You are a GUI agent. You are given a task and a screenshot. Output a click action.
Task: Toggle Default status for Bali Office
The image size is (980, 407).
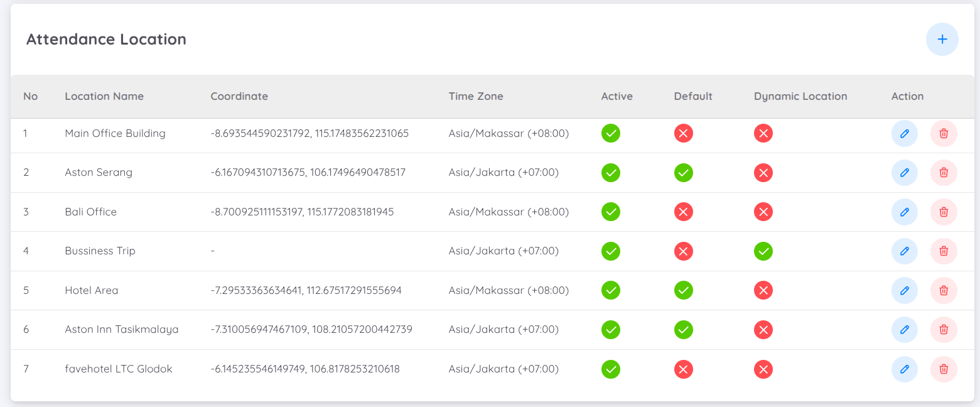[x=683, y=212]
